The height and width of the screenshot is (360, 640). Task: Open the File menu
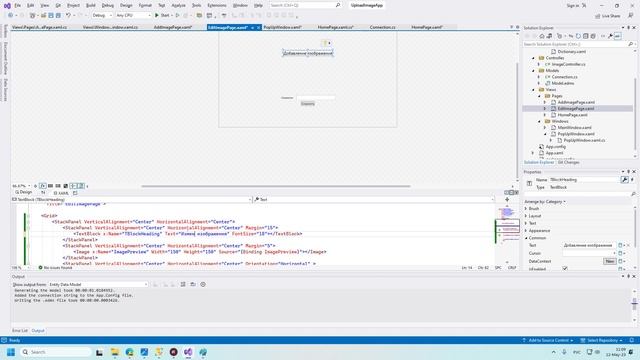(18, 5)
